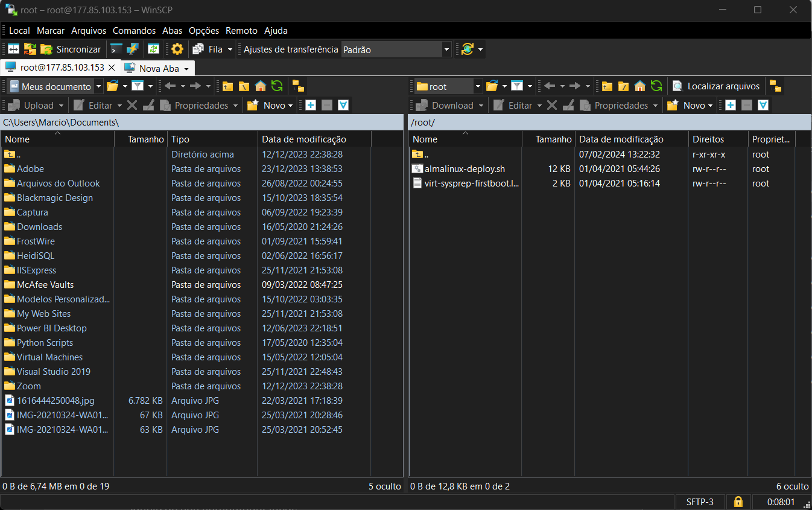The image size is (812, 510).
Task: Select the almalinux-deploy.sh file
Action: tap(465, 169)
